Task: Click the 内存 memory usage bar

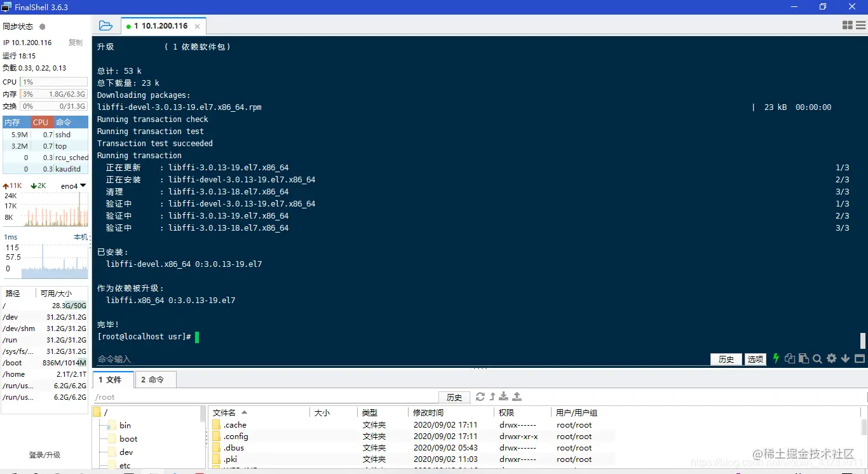Action: [54, 94]
